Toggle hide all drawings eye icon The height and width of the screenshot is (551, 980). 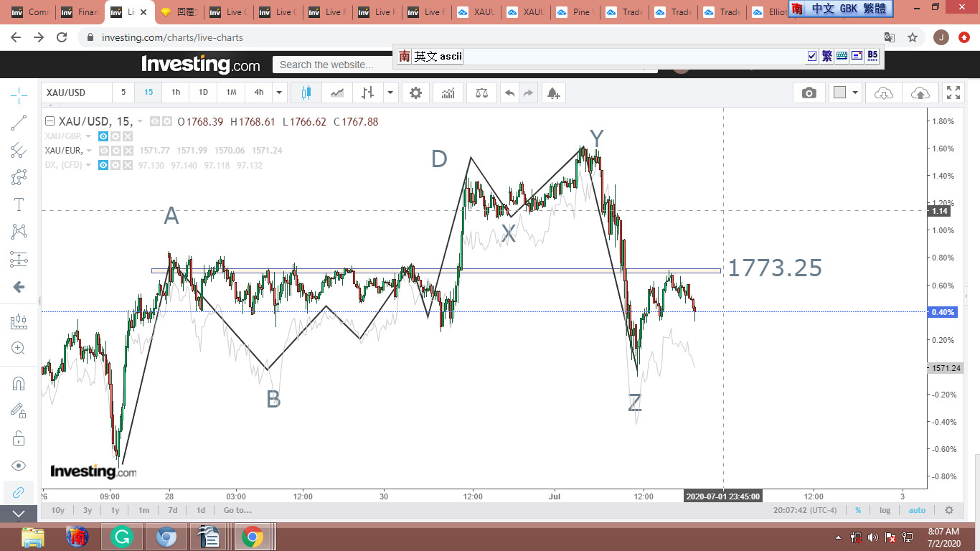pyautogui.click(x=19, y=465)
